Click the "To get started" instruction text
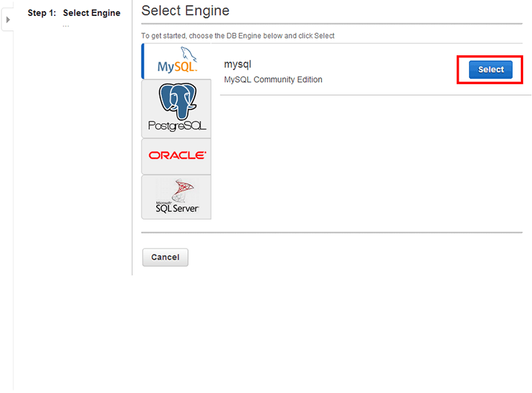This screenshot has height=393, width=532. pos(238,35)
